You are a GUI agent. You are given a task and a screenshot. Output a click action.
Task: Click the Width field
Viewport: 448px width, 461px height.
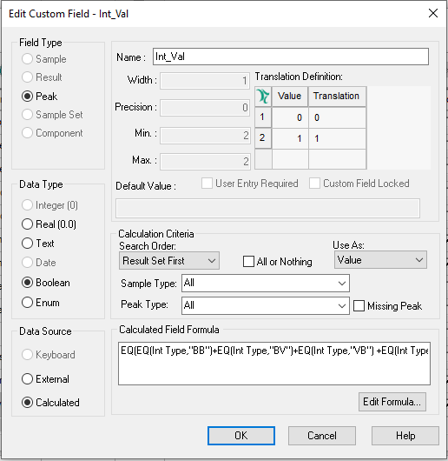coord(205,81)
